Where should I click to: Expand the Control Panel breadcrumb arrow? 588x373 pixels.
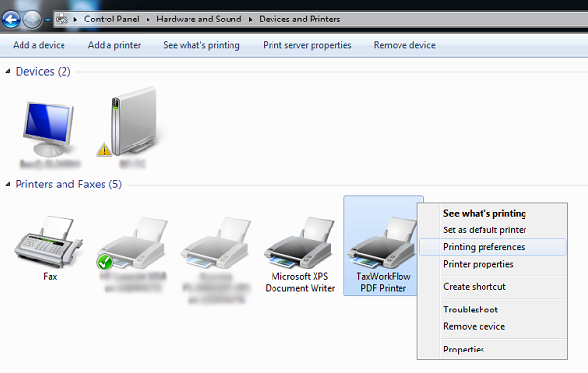click(147, 20)
